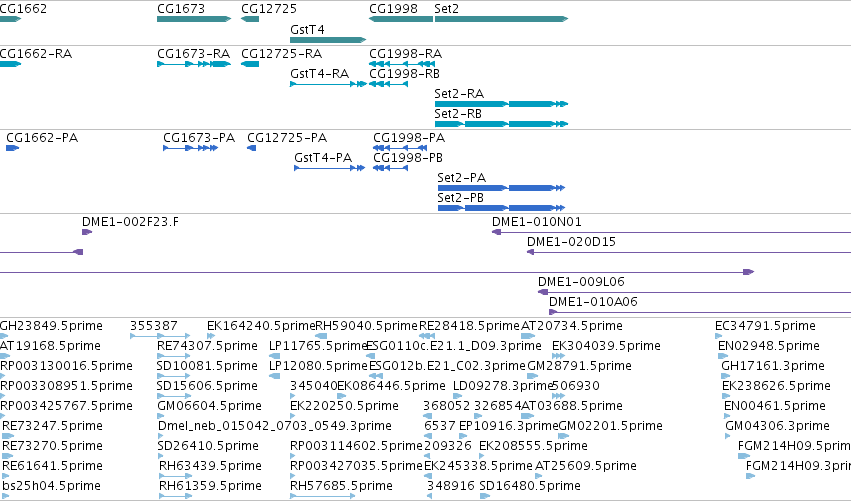
Task: Click the DME1-020D15 BAC label
Action: [x=571, y=242]
